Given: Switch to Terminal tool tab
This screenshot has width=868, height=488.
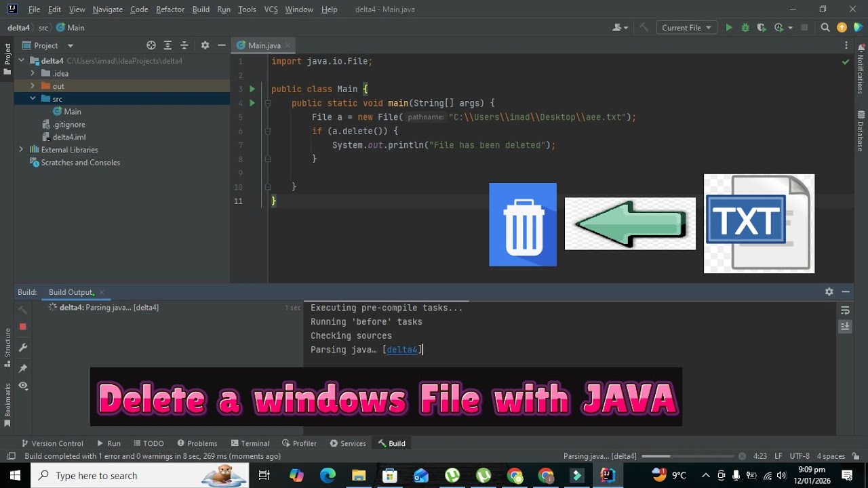Looking at the screenshot, I should (x=250, y=443).
